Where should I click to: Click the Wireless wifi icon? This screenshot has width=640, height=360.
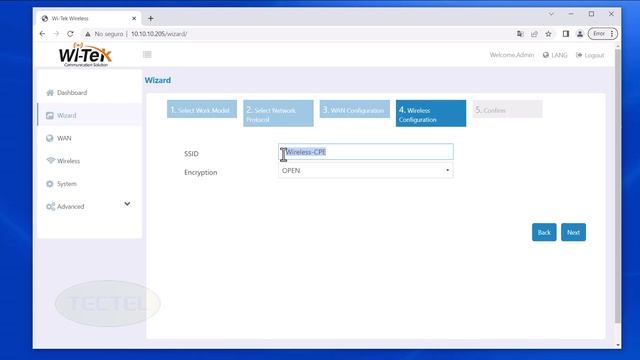[x=50, y=160]
